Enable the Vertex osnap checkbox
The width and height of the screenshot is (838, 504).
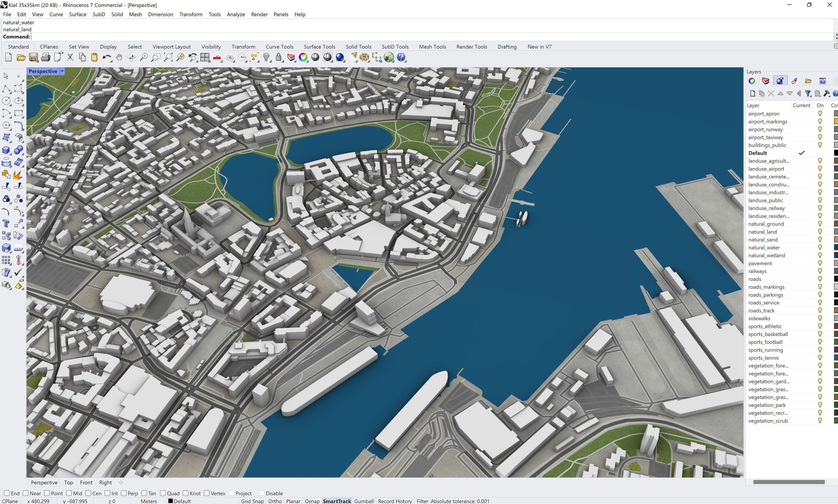[207, 493]
